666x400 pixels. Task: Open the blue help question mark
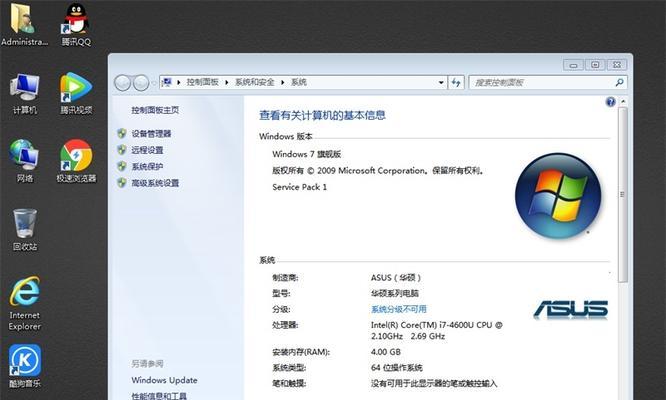point(610,102)
